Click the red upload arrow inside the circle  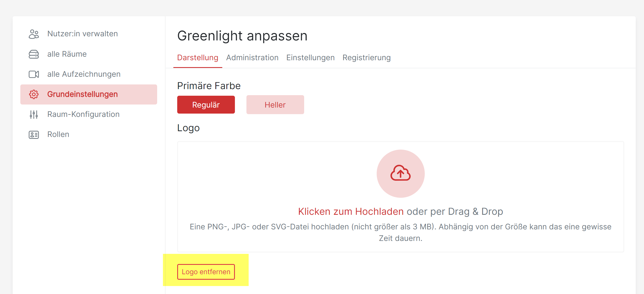(x=401, y=174)
